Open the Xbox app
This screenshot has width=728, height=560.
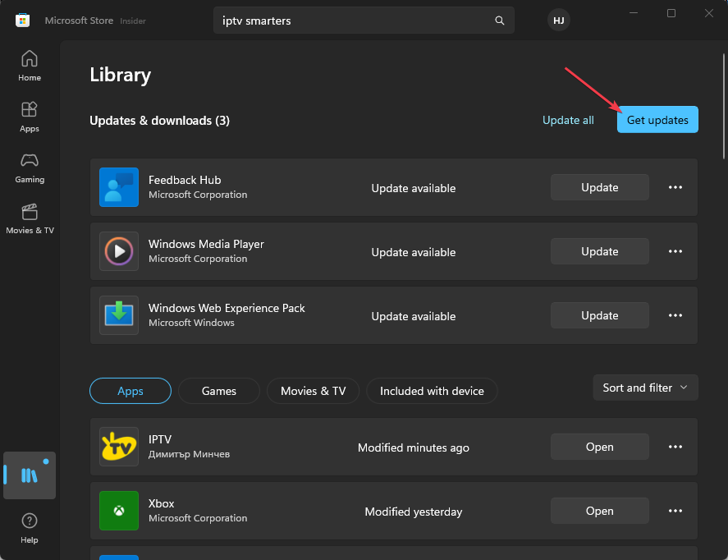(x=600, y=511)
